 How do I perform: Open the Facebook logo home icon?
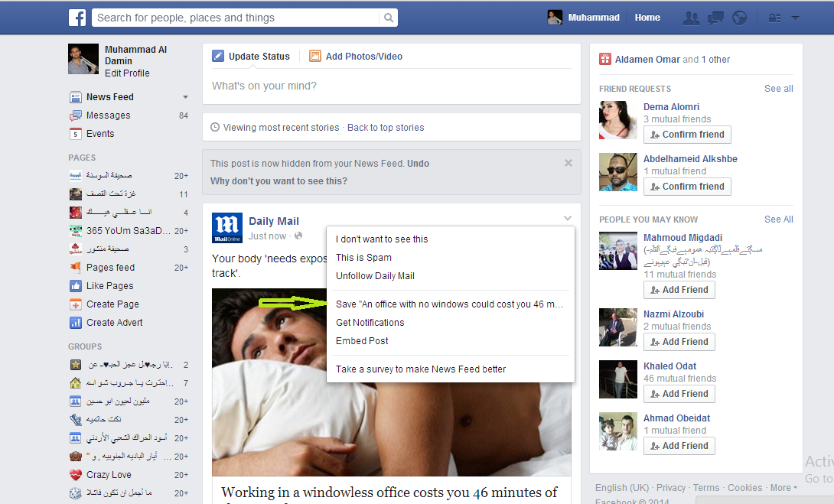77,18
